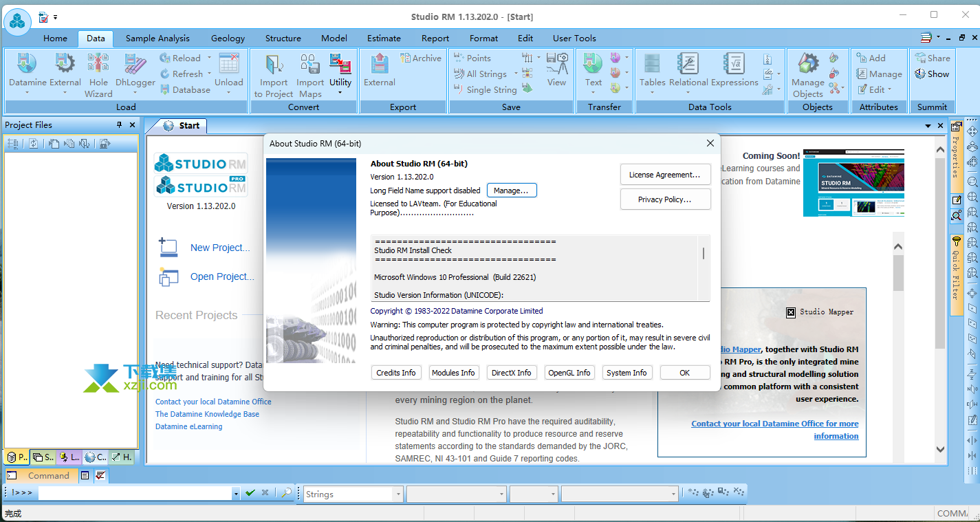Click the Open Project link
This screenshot has width=980, height=522.
point(222,276)
